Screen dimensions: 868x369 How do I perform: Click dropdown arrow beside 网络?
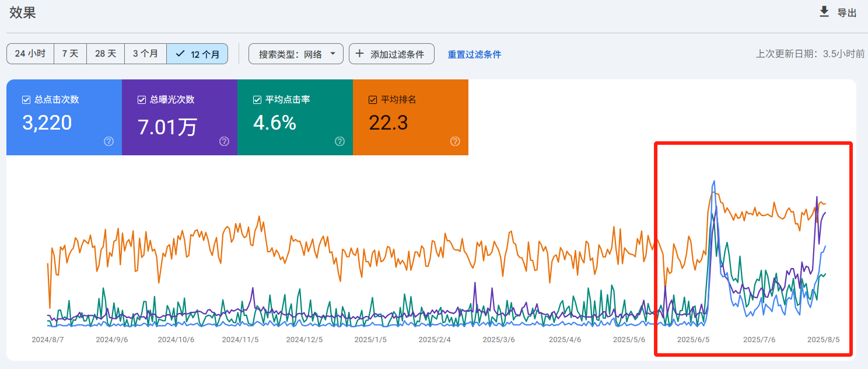[x=333, y=54]
